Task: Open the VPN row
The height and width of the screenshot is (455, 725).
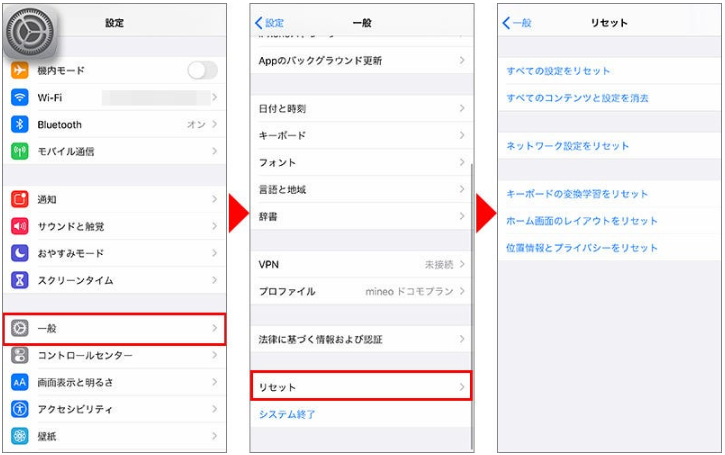Action: (361, 264)
